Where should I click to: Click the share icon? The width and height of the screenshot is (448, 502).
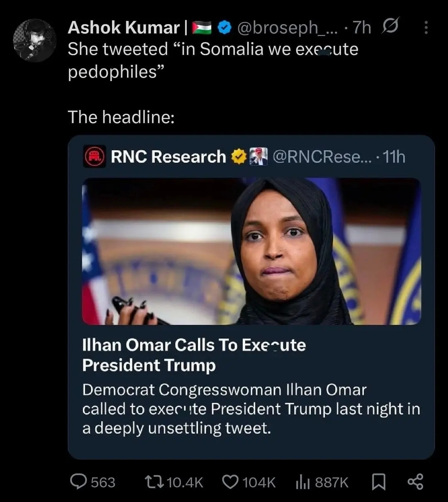pyautogui.click(x=415, y=482)
